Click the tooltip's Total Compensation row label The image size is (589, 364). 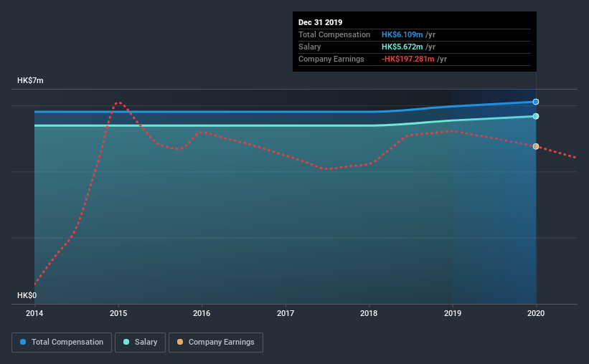coord(334,34)
